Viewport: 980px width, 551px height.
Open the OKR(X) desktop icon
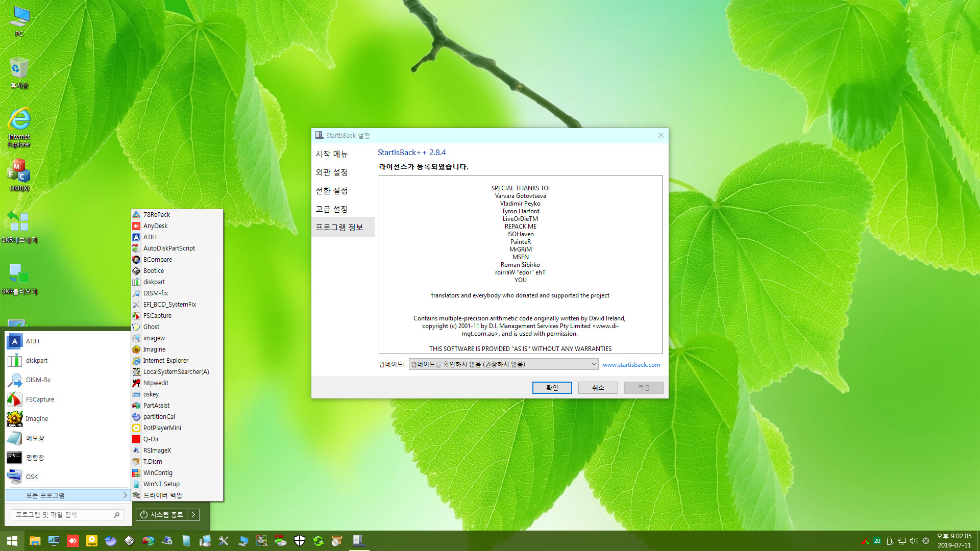coord(19,175)
